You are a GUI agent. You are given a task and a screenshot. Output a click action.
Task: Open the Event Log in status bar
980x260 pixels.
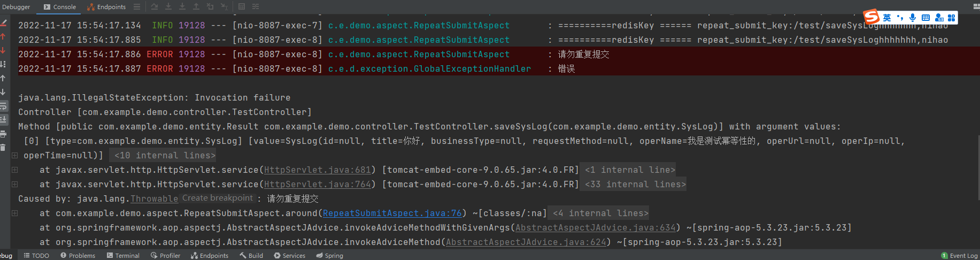pos(959,256)
